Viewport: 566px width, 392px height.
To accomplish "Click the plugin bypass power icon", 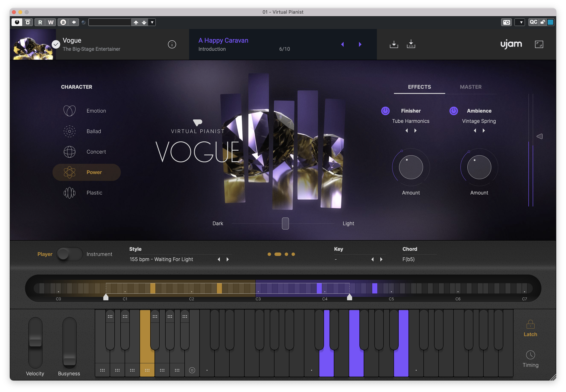I will coord(17,22).
